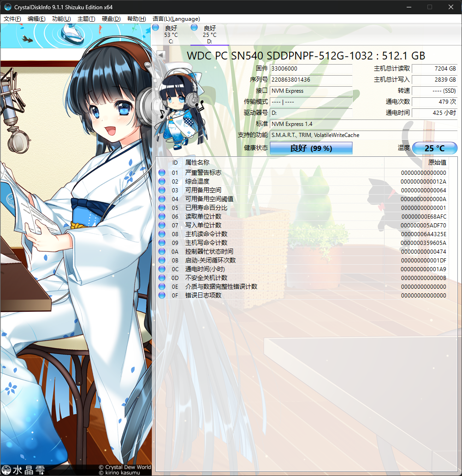Open the 功能(U) menu
Screen dimensions: 462x476
click(x=61, y=19)
